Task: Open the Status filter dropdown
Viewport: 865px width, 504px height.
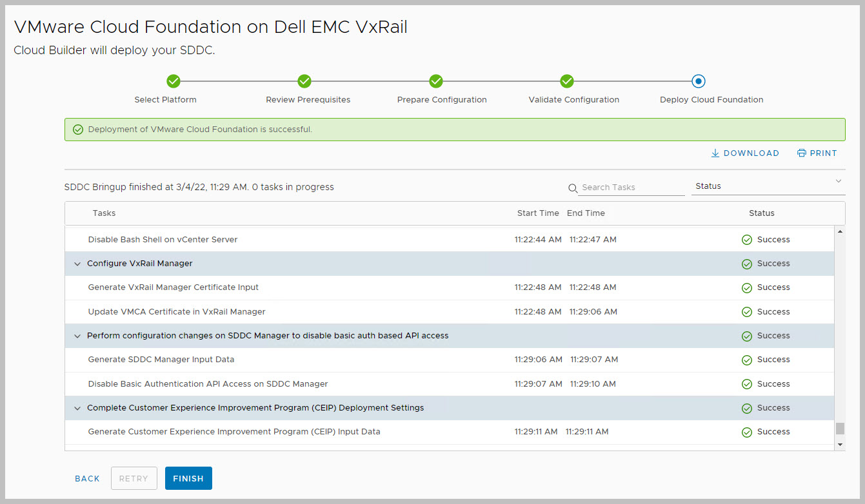Action: point(768,186)
